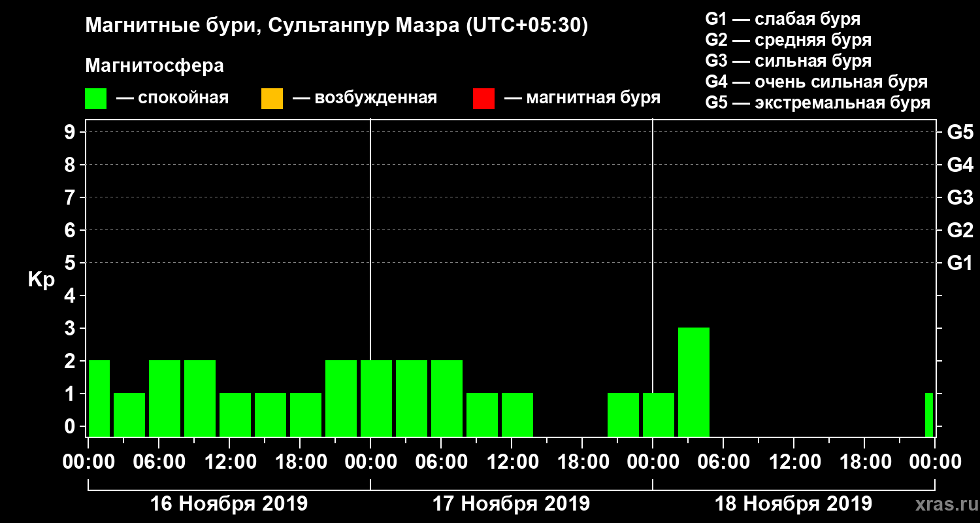Click the right-axis 'G3' storm level label
980x523 pixels.
coord(960,198)
